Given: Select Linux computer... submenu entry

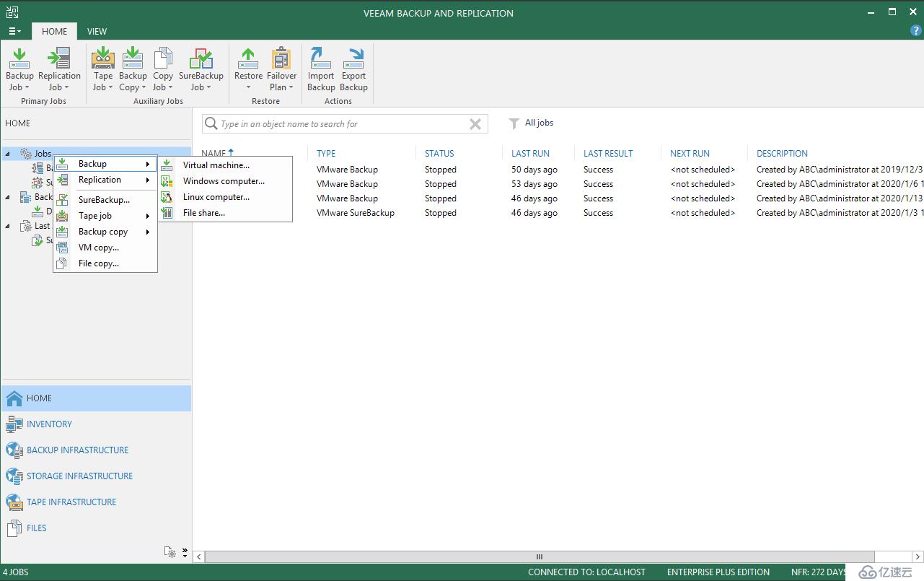Looking at the screenshot, I should tap(226, 197).
